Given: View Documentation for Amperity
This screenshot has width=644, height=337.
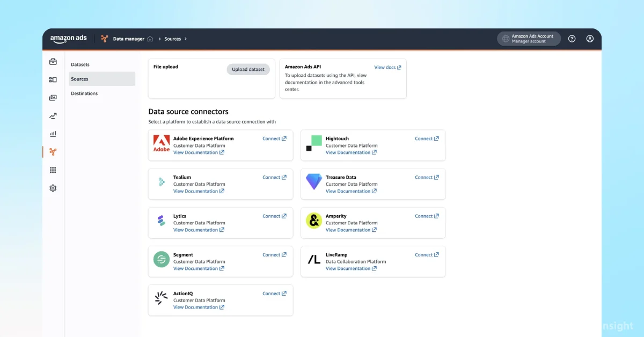Looking at the screenshot, I should click(351, 230).
